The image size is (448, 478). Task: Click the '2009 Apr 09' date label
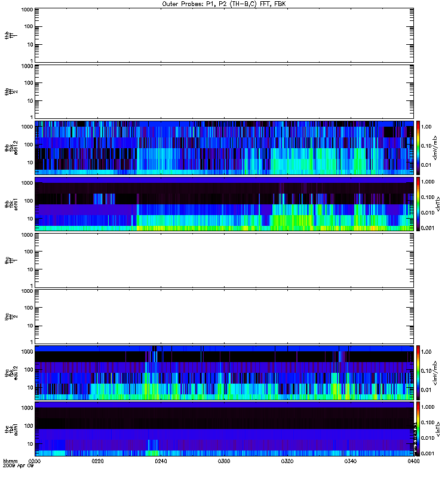coord(18,466)
